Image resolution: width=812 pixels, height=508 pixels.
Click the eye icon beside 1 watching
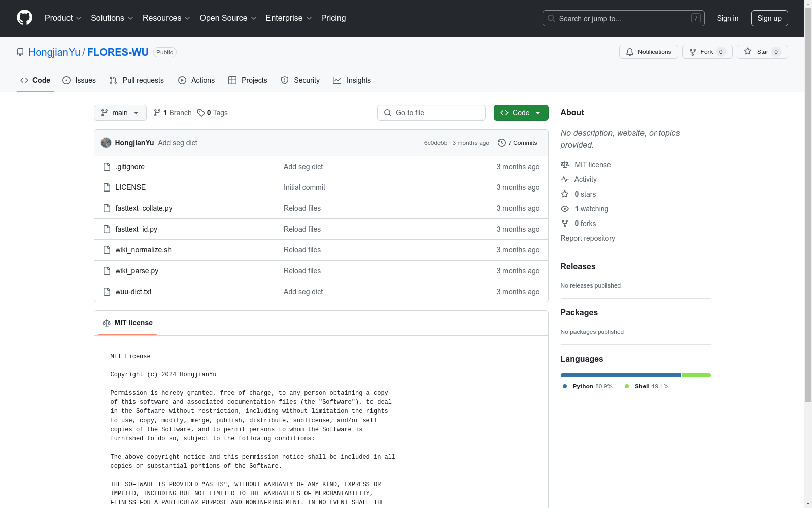[x=565, y=209]
